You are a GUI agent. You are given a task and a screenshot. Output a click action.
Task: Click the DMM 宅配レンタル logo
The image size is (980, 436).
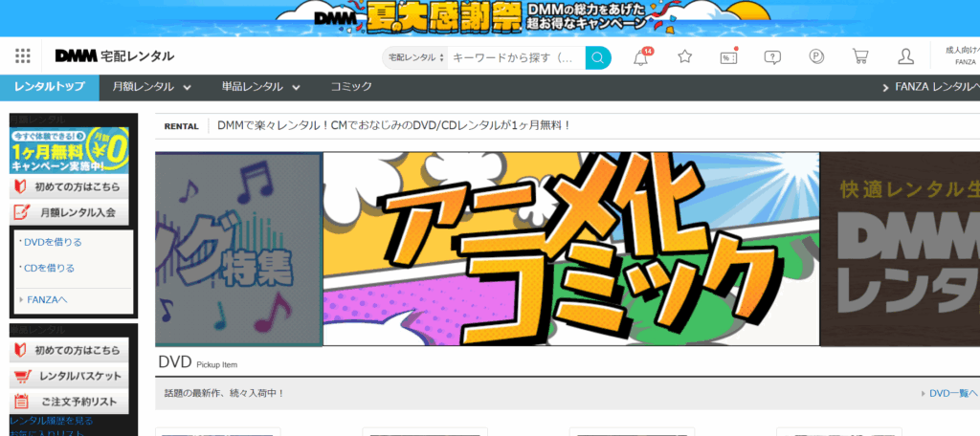(x=115, y=56)
